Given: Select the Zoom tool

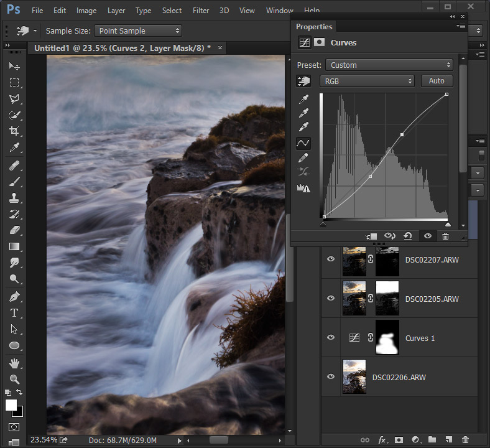Looking at the screenshot, I should tap(14, 378).
